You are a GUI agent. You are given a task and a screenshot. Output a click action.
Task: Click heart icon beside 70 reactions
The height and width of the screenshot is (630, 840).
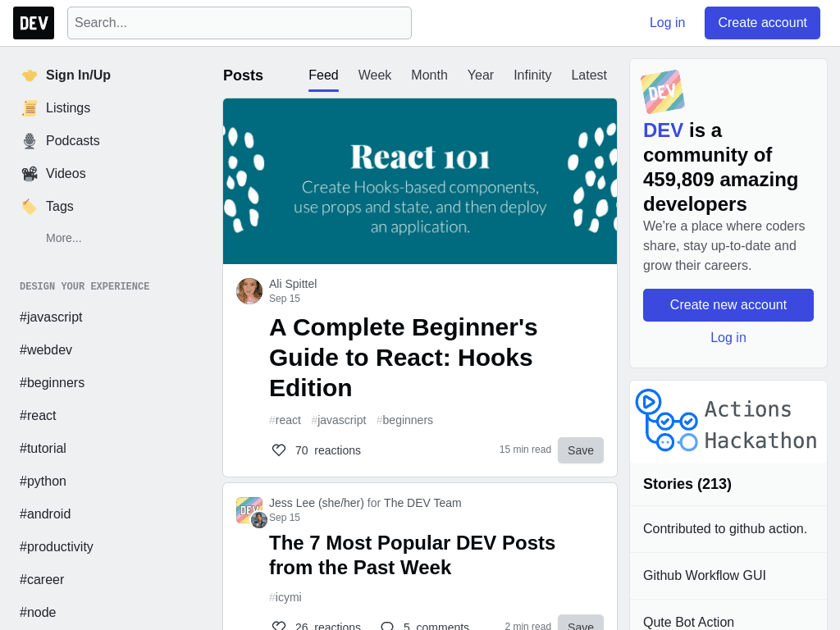point(279,450)
